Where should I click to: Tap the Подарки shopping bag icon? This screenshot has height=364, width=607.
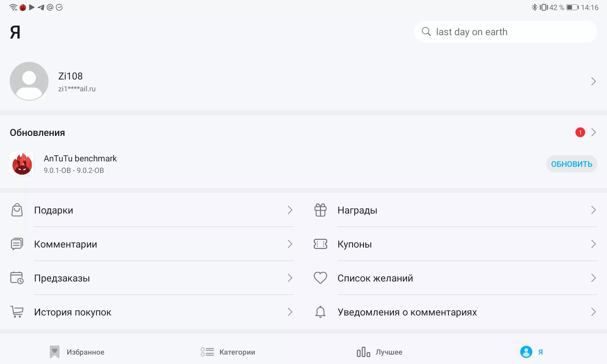point(17,210)
